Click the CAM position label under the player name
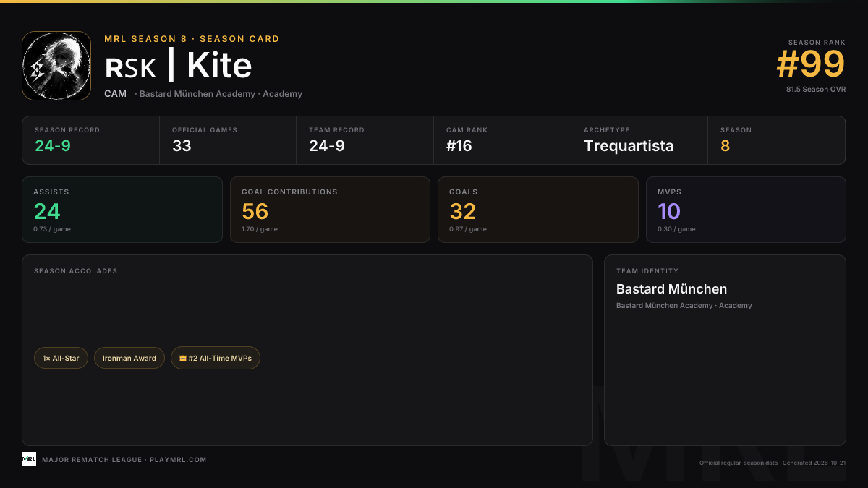 pyautogui.click(x=115, y=94)
